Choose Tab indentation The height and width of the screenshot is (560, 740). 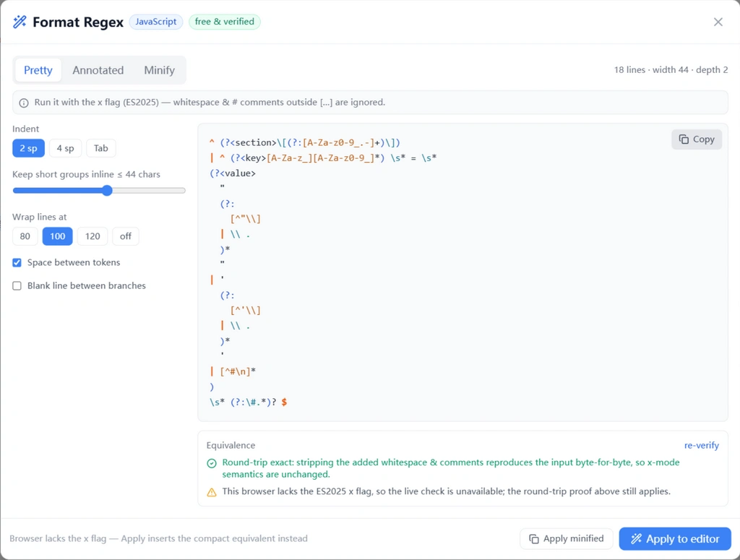[x=100, y=148]
